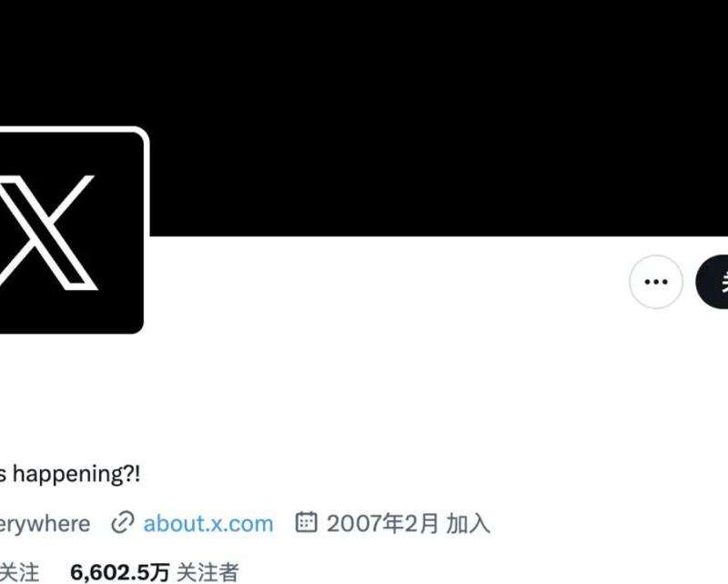Image resolution: width=728 pixels, height=584 pixels.
Task: Click the calendar icon next to join date
Action: click(x=306, y=522)
